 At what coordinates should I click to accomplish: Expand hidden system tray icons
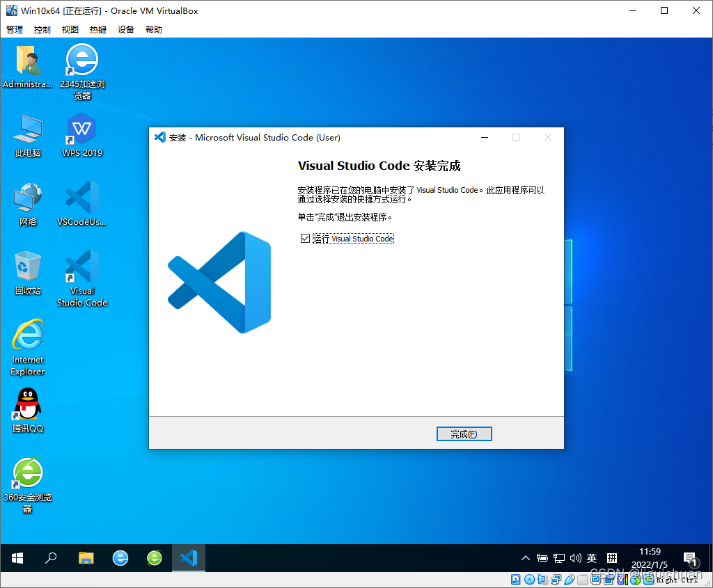tap(525, 558)
